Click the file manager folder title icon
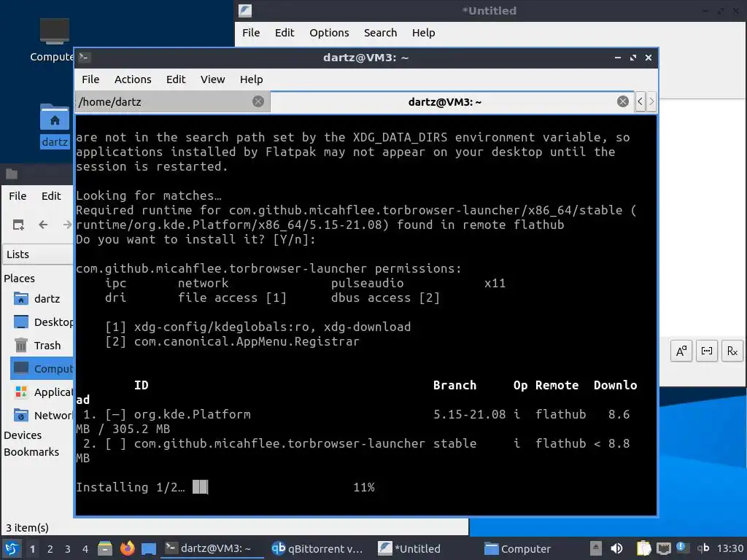This screenshot has height=560, width=747. [x=12, y=174]
